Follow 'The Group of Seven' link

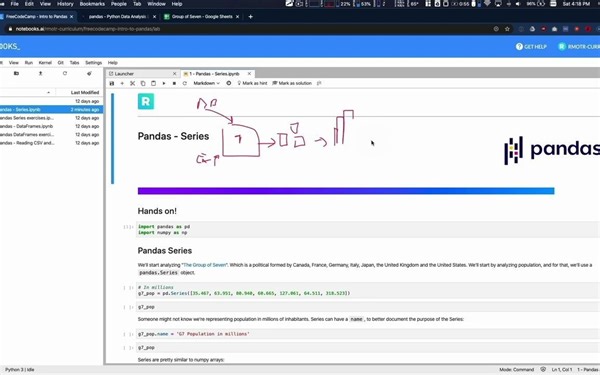click(204, 265)
